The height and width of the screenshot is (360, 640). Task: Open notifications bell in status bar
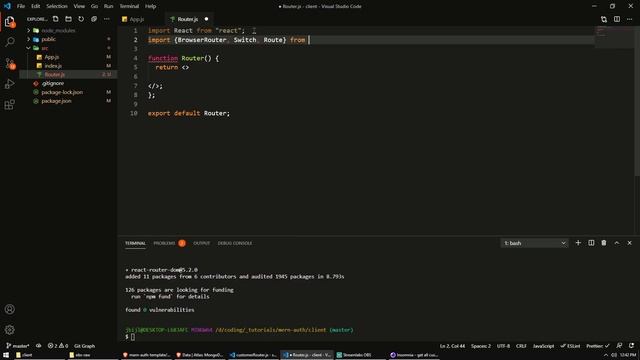(631, 346)
